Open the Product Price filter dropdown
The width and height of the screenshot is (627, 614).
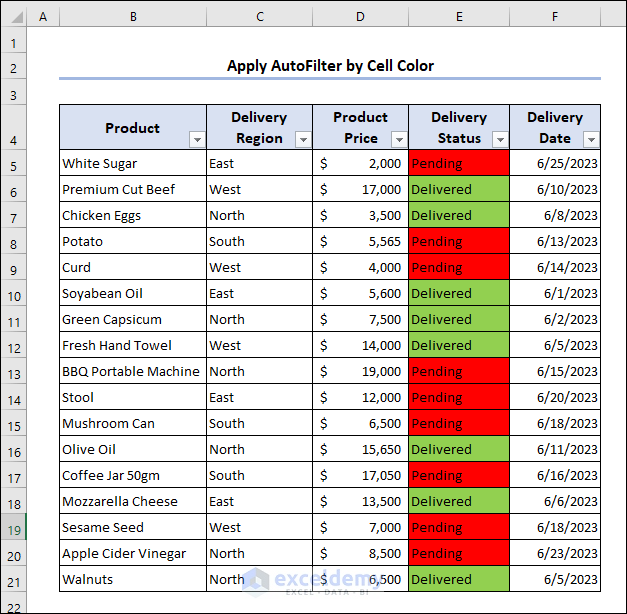coord(399,140)
